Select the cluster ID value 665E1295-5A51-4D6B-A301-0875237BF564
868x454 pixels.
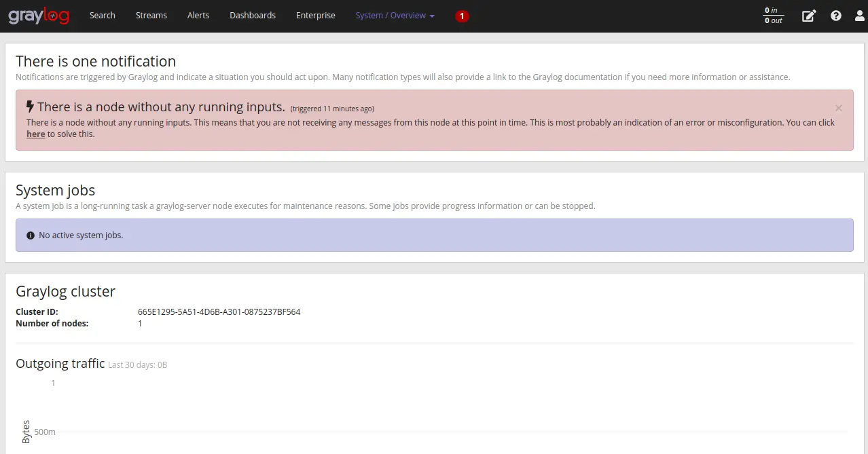219,312
